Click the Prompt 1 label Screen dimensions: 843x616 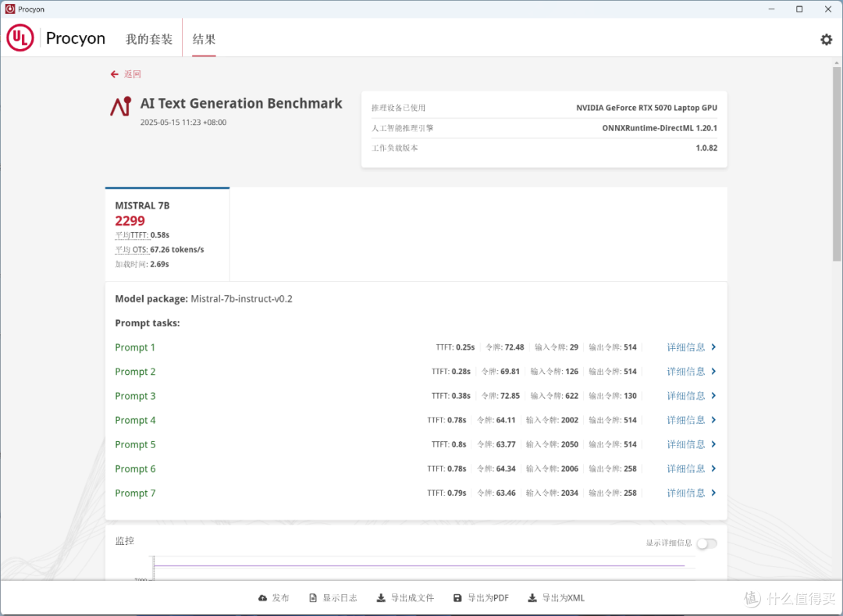point(135,347)
